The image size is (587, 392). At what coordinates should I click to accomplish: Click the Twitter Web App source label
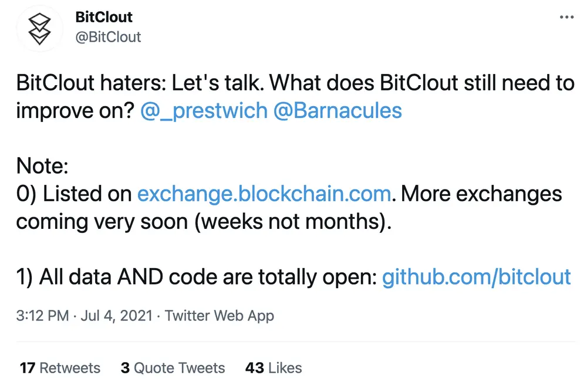tap(220, 316)
